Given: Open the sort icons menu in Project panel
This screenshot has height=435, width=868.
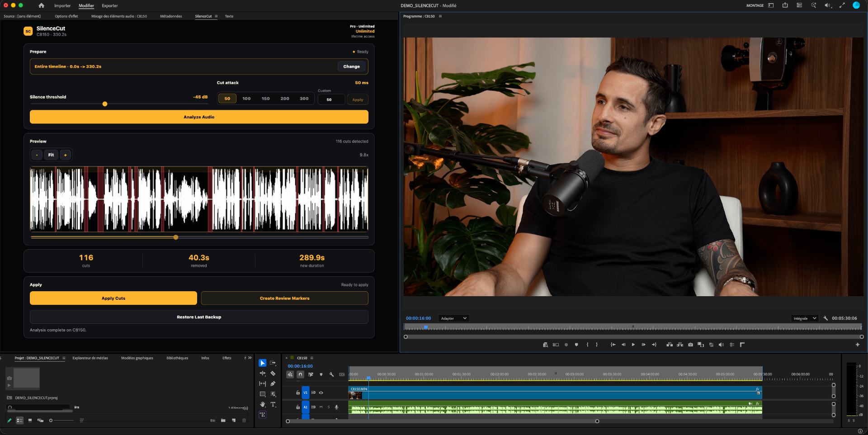Looking at the screenshot, I should point(82,421).
